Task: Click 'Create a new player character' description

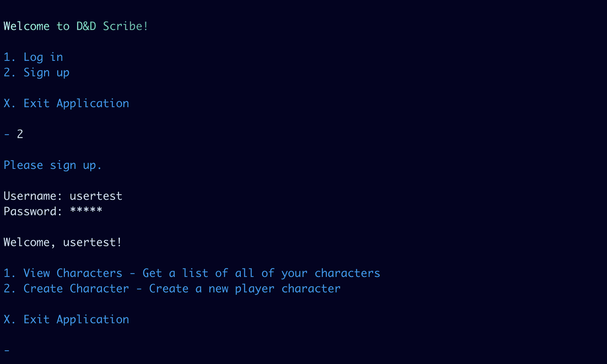Action: (245, 289)
